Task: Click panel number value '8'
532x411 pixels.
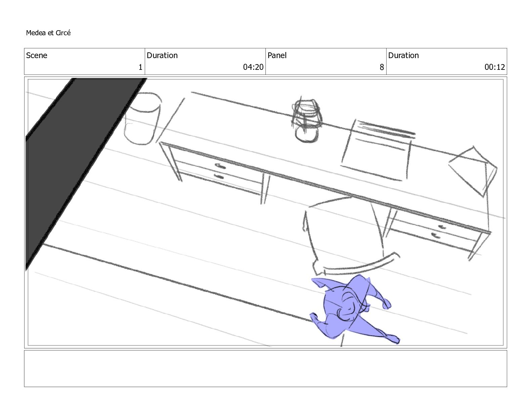Action: (382, 67)
